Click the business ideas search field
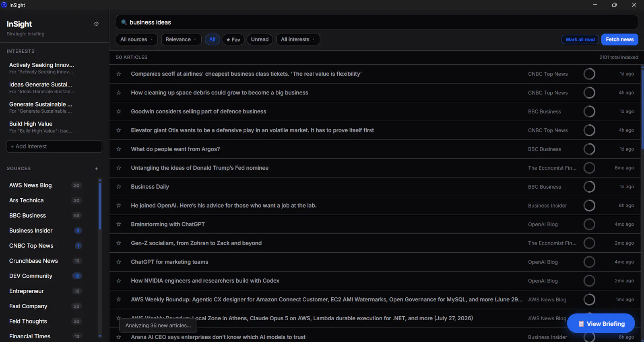Screen dimensions: 644x342 click(x=377, y=23)
